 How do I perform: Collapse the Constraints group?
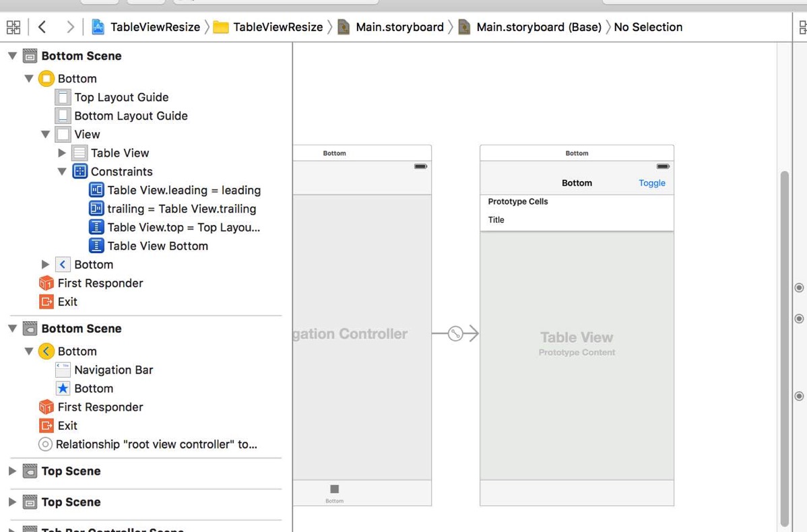pos(62,171)
